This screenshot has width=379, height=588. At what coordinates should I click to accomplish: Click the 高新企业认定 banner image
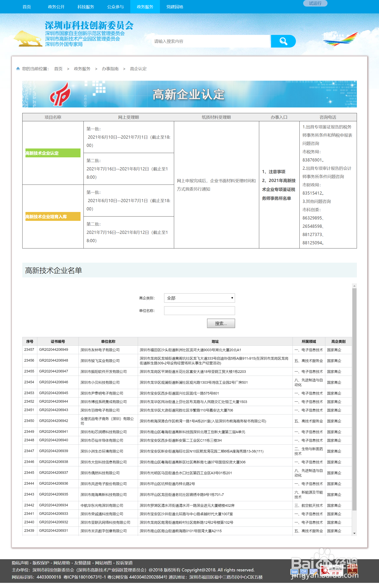pyautogui.click(x=189, y=94)
